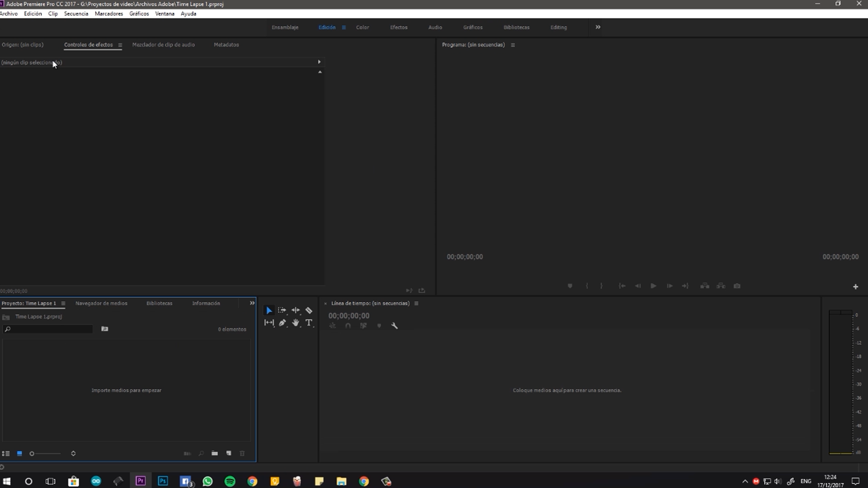The height and width of the screenshot is (488, 868).
Task: Toggle snap magnet in timeline
Action: coord(348,325)
